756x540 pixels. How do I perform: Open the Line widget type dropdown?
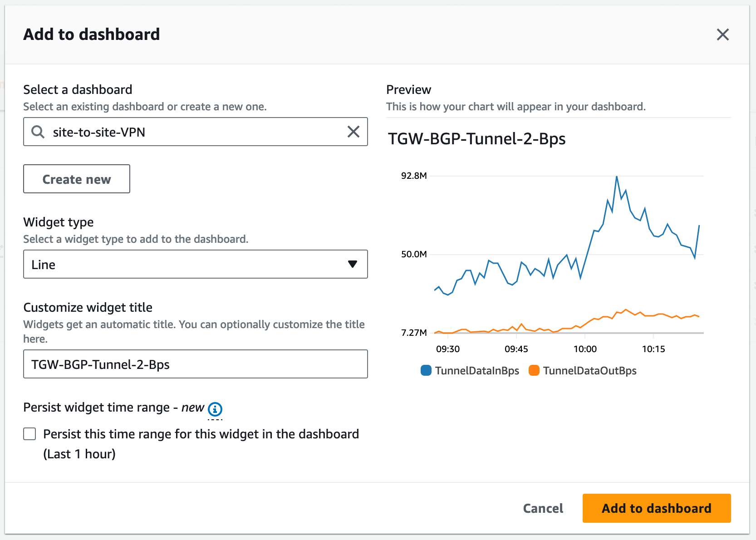pos(196,264)
